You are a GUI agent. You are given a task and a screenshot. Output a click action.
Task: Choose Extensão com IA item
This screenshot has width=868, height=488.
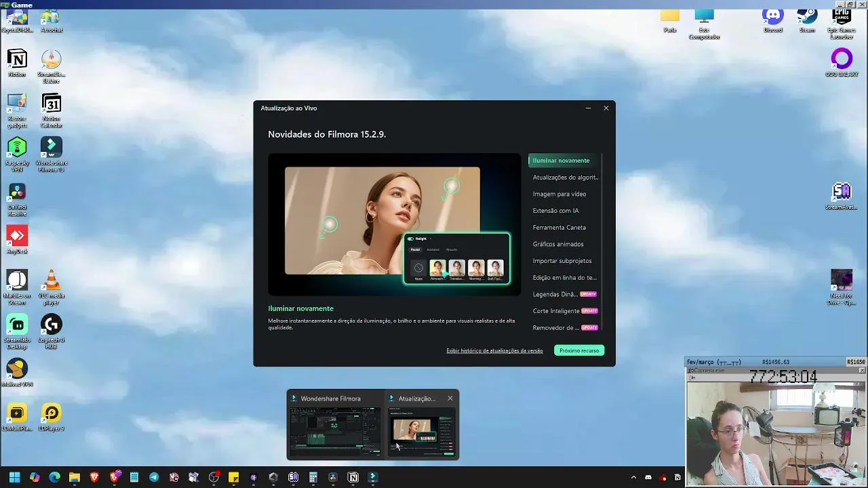(x=555, y=211)
